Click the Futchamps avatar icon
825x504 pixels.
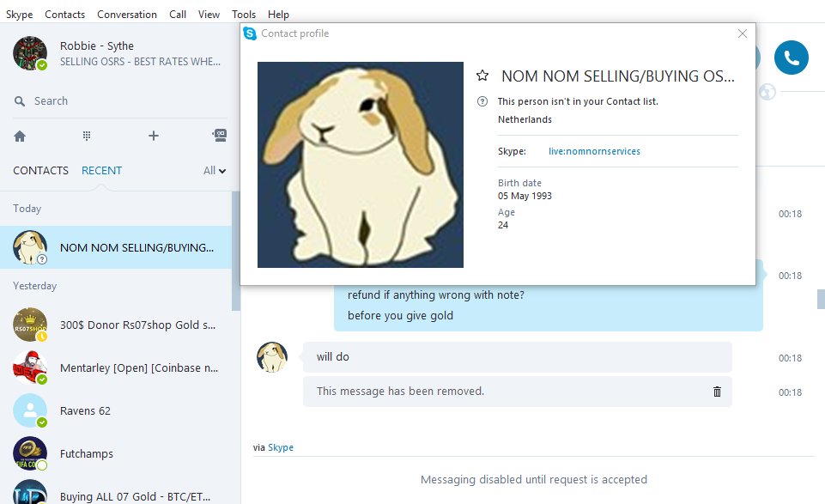[x=30, y=453]
